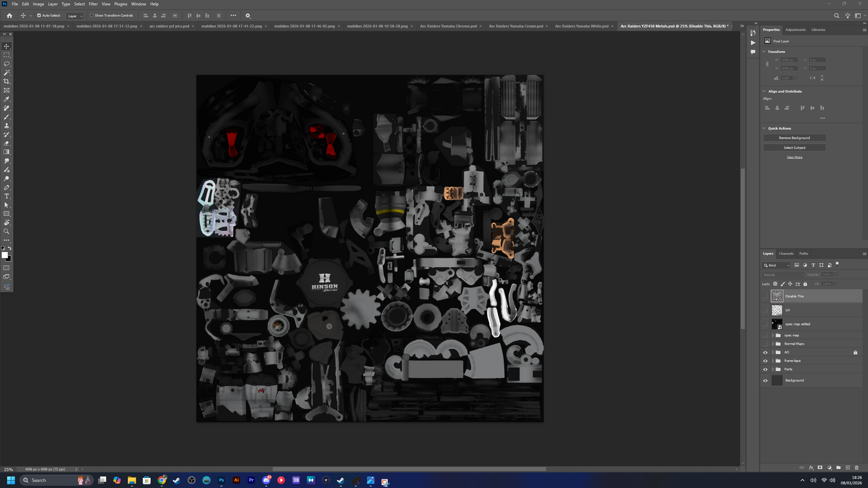Toggle visibility of the frame tape group
Image resolution: width=868 pixels, height=488 pixels.
[765, 361]
